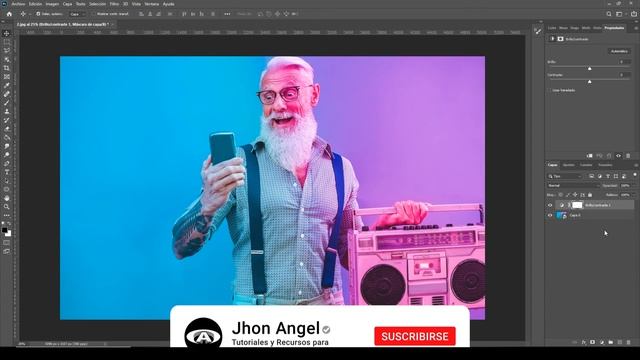Create a new group in Layers panel
This screenshot has width=640, height=360.
(611, 342)
